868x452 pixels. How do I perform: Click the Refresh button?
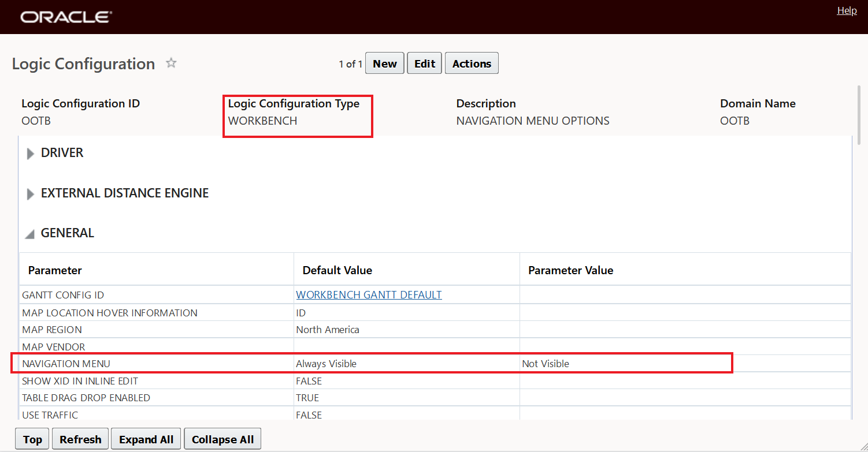(x=80, y=439)
